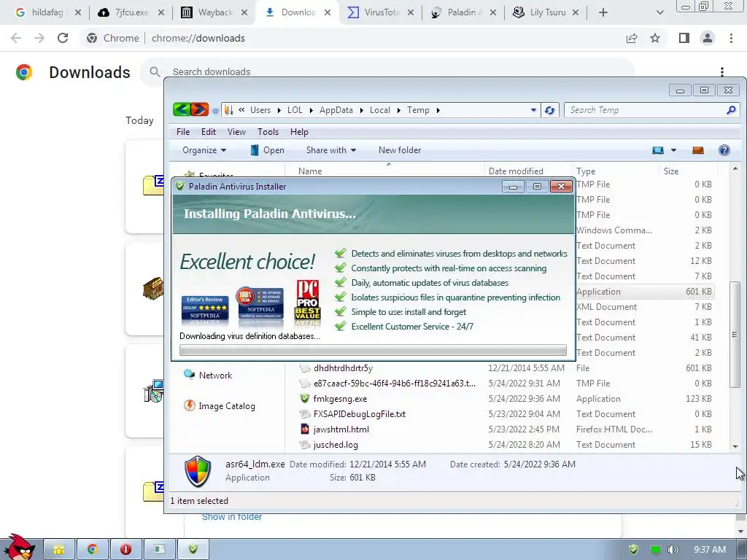
Task: Switch to the Lily Tsuru tab
Action: coord(545,12)
